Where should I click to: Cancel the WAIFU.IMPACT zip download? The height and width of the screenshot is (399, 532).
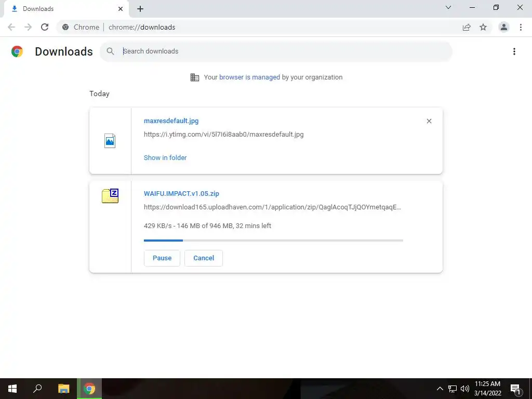[204, 258]
